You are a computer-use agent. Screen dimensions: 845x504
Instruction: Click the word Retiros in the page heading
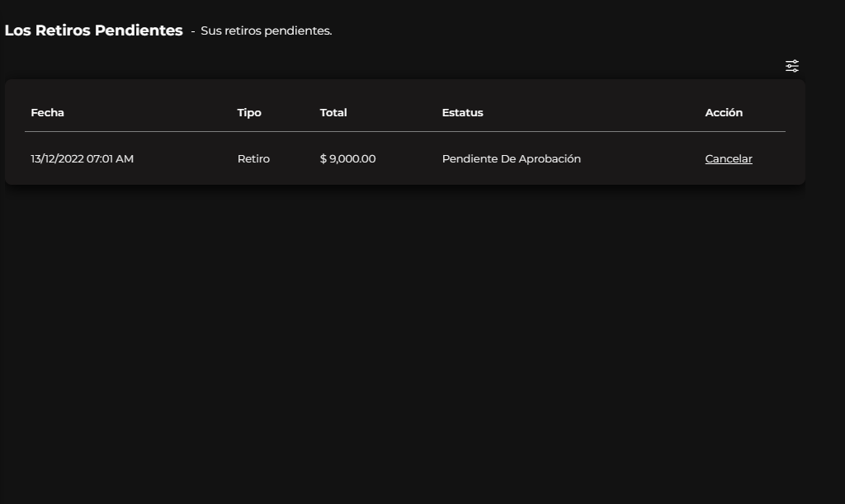click(63, 31)
